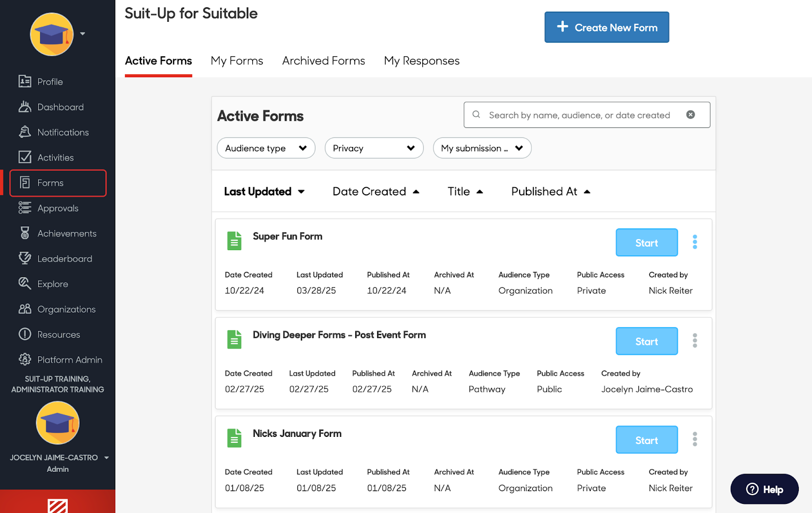Click the graduation cap logo at top of sidebar
Image resolution: width=812 pixels, height=513 pixels.
tap(52, 34)
